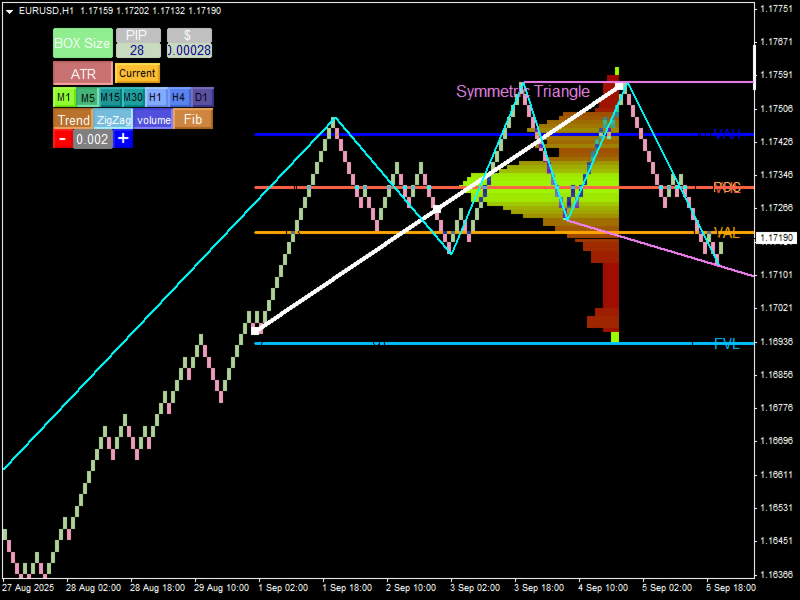Switch to M30 timeframe

point(133,97)
